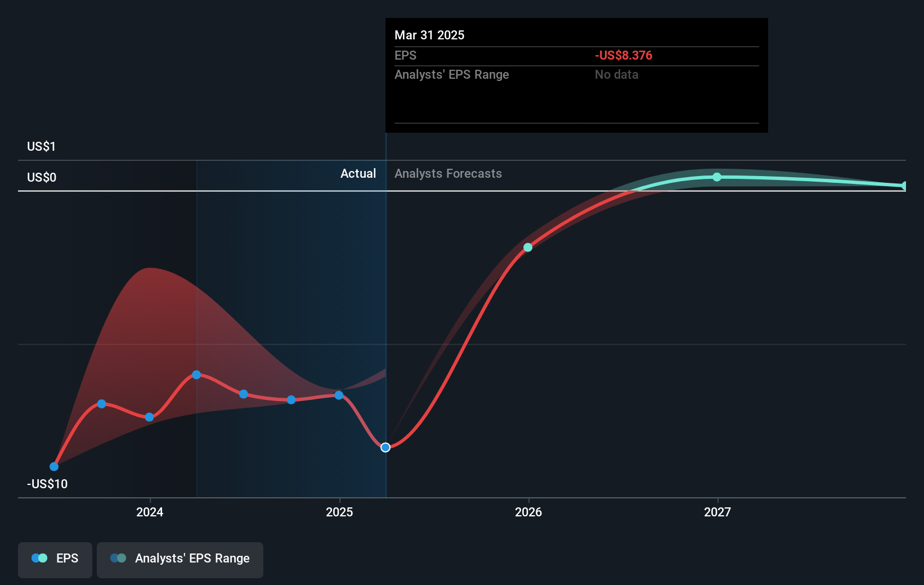
Task: Click the 'No data' analysts range value
Action: 616,74
